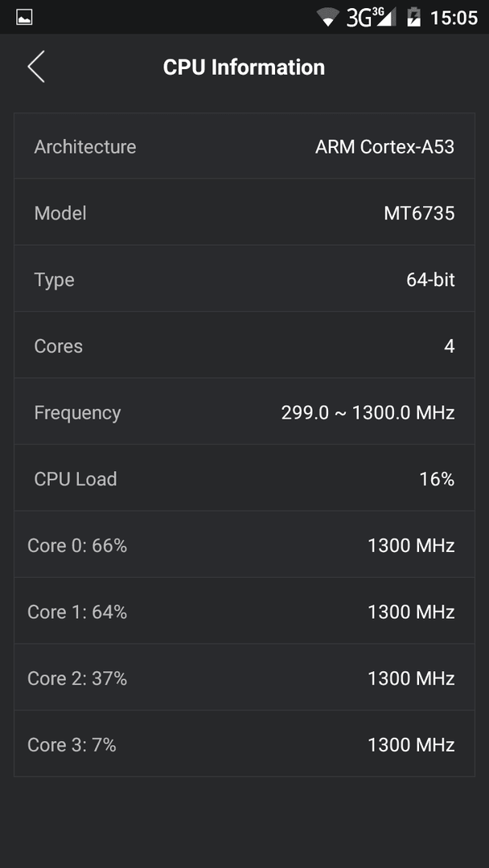Select the Architecture row
489x868 pixels.
tap(244, 146)
